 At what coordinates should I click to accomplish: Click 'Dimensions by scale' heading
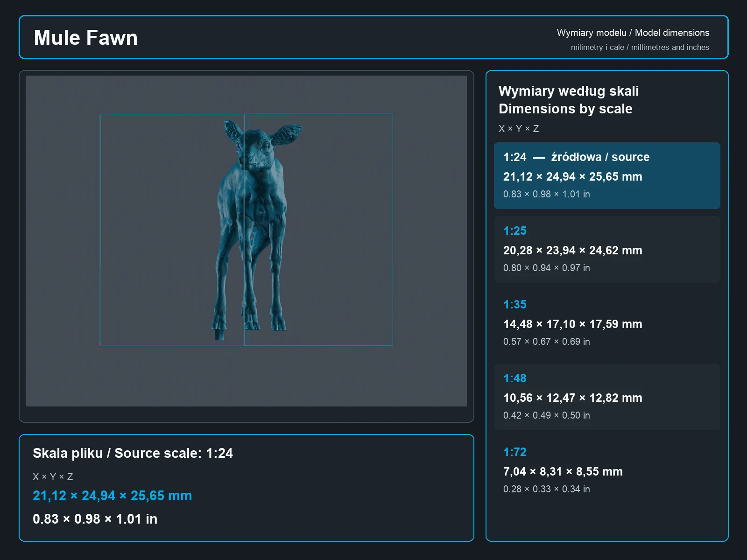565,109
